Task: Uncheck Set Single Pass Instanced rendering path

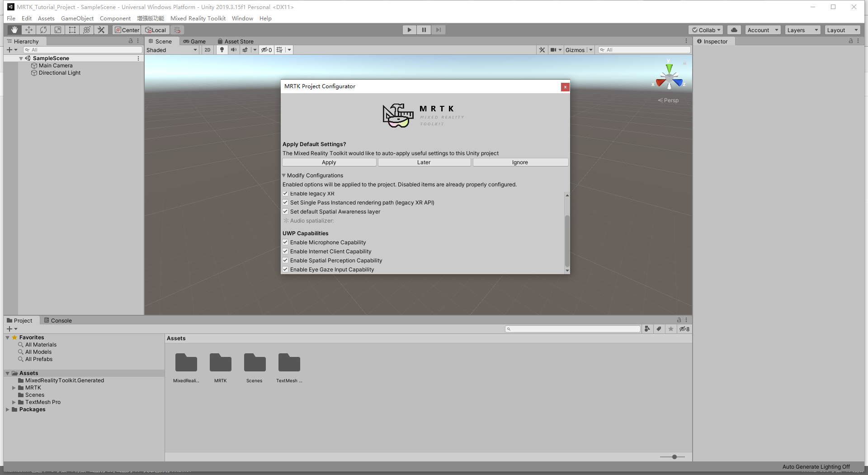Action: [x=285, y=203]
